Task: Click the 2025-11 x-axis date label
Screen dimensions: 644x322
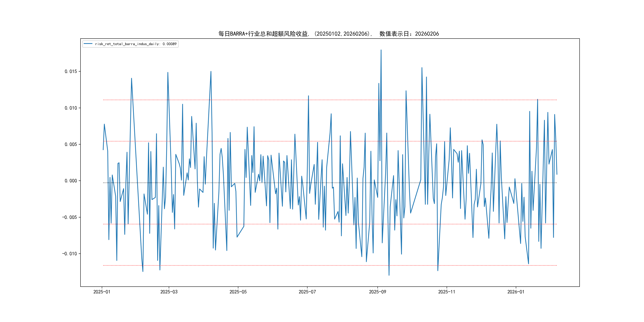Action: pos(447,292)
